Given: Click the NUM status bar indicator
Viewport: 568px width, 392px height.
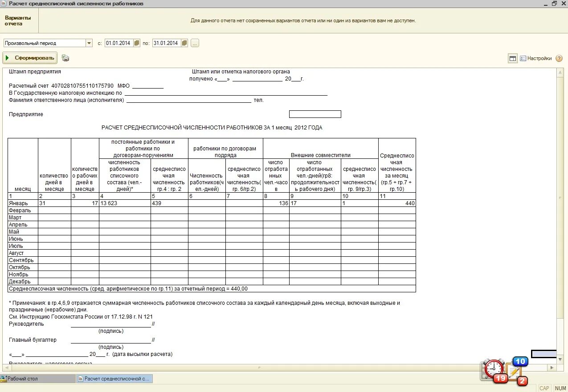Looking at the screenshot, I should 560,388.
